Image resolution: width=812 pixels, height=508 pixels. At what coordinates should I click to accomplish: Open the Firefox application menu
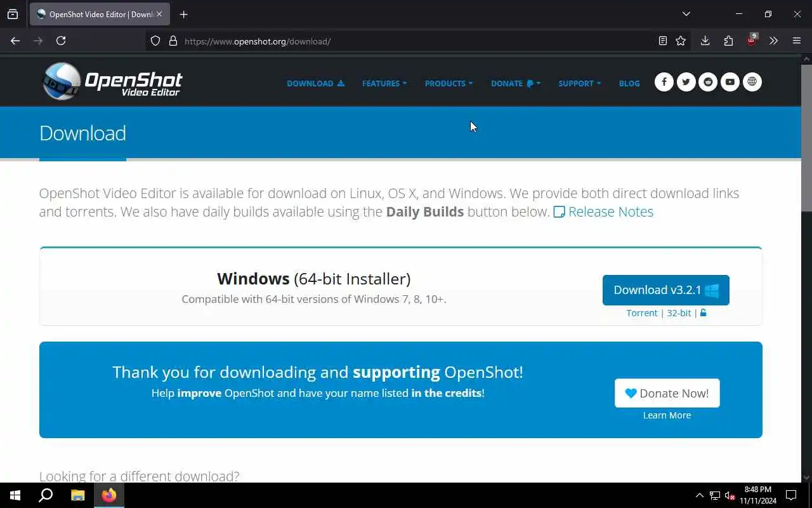click(x=797, y=41)
